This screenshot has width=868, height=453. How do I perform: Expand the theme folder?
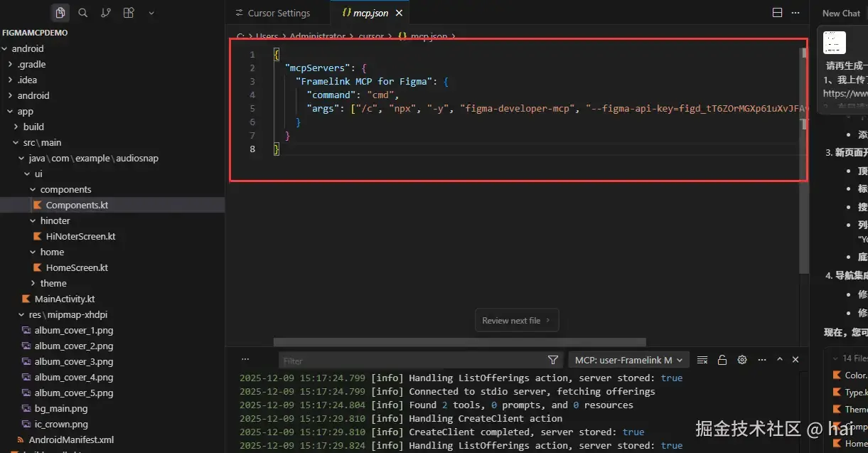[53, 283]
